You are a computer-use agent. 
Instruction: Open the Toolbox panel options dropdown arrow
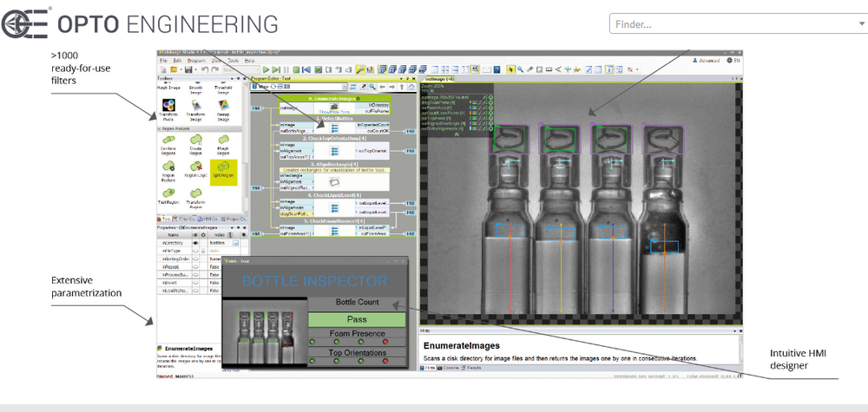pos(232,79)
